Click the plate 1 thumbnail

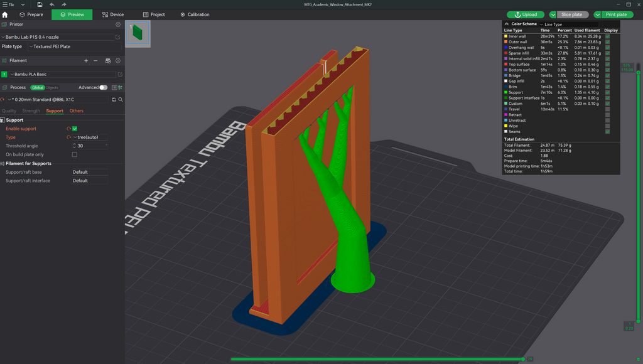pos(138,33)
